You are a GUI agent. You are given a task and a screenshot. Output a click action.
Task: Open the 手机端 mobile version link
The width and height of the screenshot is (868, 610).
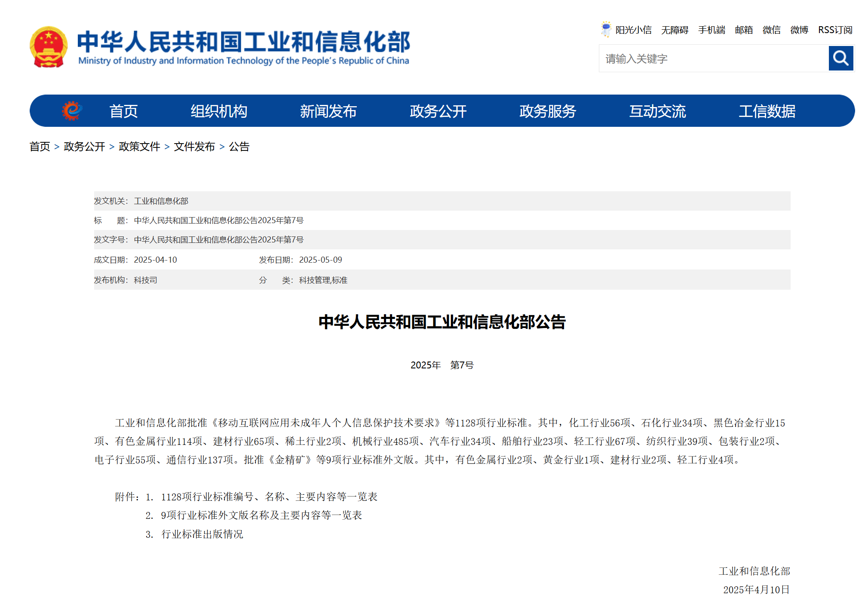click(x=712, y=30)
